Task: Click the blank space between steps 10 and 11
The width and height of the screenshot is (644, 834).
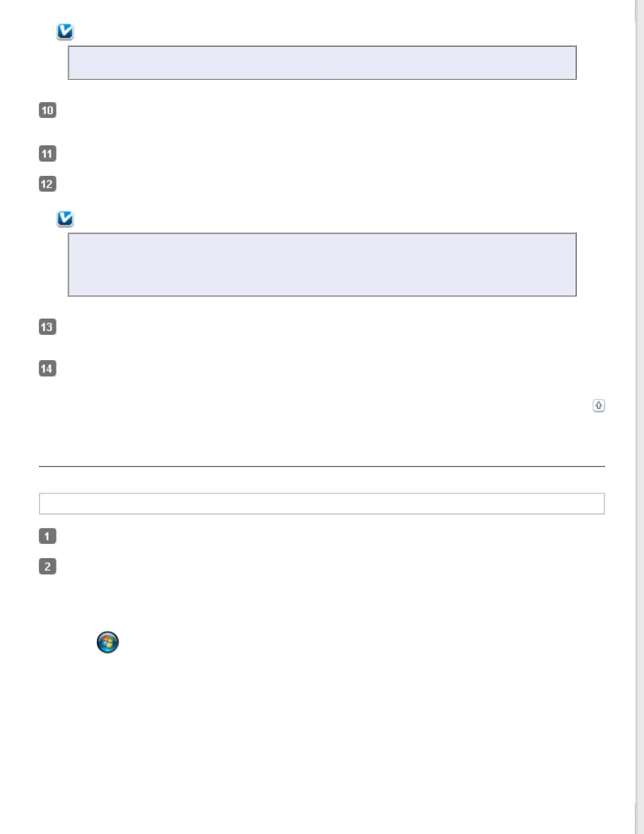Action: coord(316,132)
